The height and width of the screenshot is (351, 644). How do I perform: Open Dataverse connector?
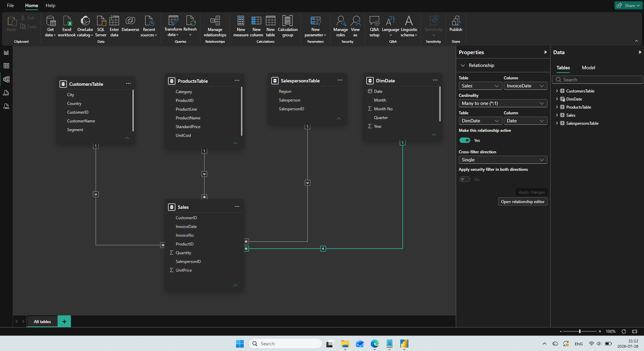click(x=130, y=24)
